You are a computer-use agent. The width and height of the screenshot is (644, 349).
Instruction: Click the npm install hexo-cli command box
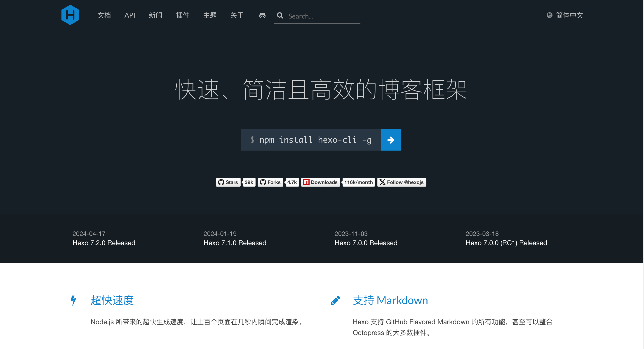click(310, 140)
